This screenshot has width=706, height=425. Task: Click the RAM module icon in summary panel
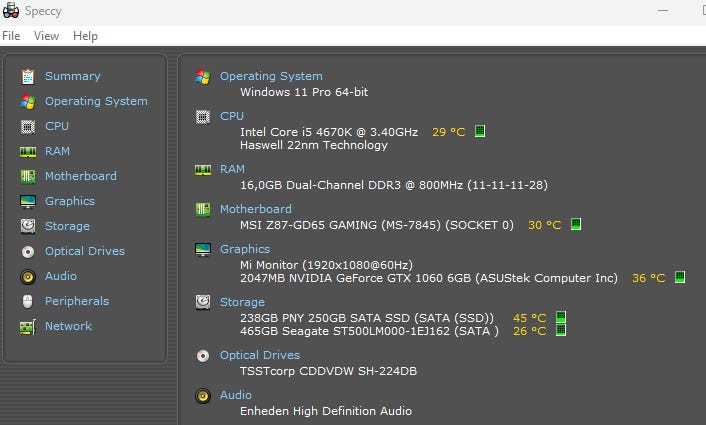[x=203, y=170]
